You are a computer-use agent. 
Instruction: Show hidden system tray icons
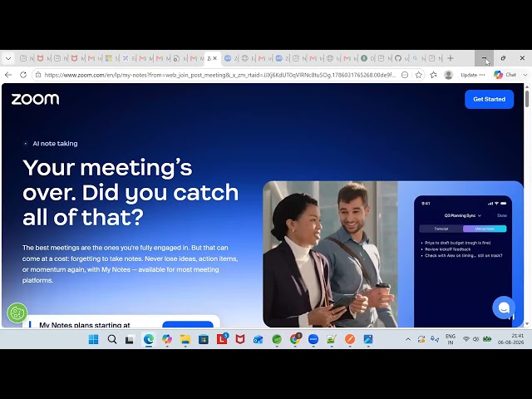[408, 339]
